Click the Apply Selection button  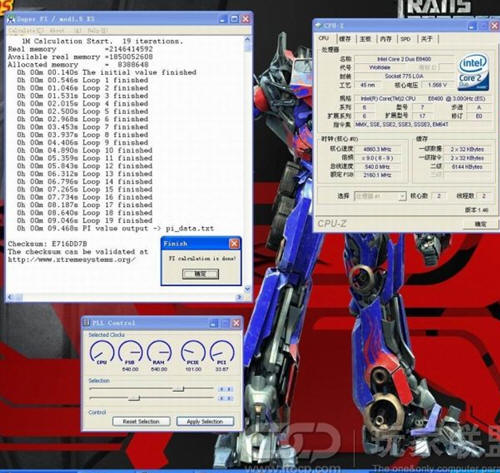point(205,421)
